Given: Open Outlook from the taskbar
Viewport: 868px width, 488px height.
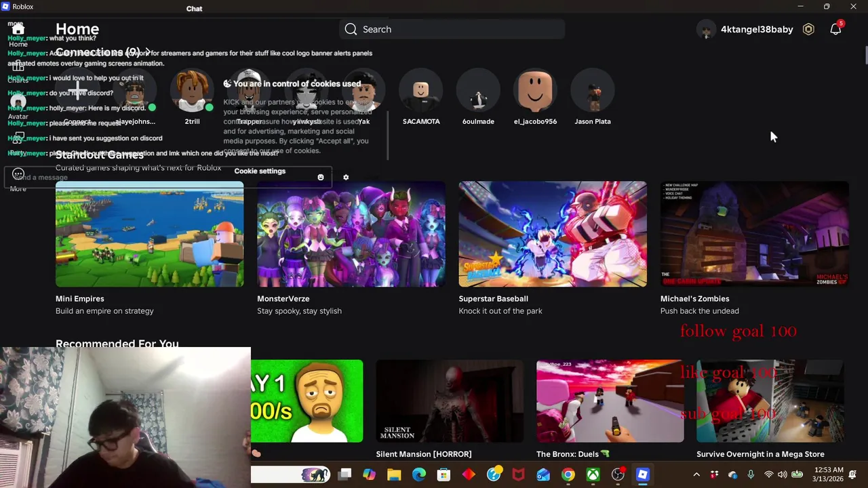Looking at the screenshot, I should tap(543, 474).
